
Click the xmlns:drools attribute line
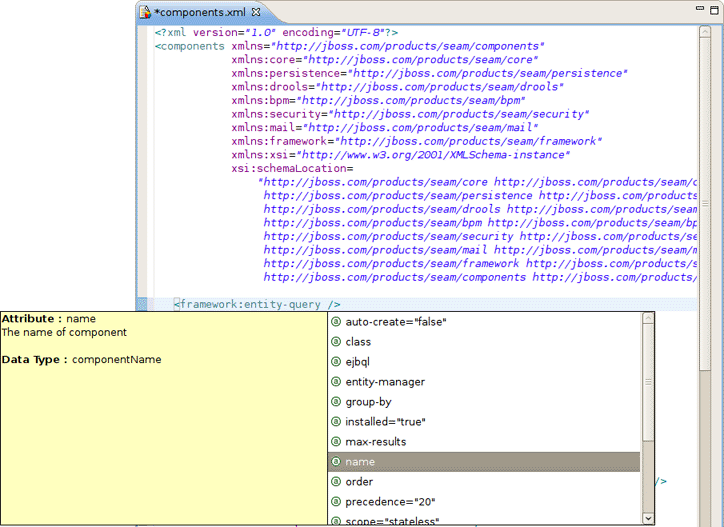tap(398, 87)
